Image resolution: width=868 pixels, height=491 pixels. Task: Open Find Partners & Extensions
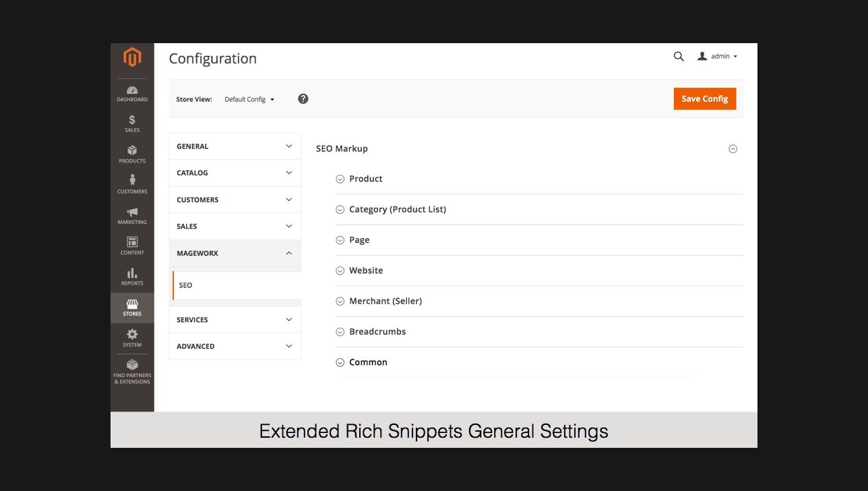pos(132,372)
